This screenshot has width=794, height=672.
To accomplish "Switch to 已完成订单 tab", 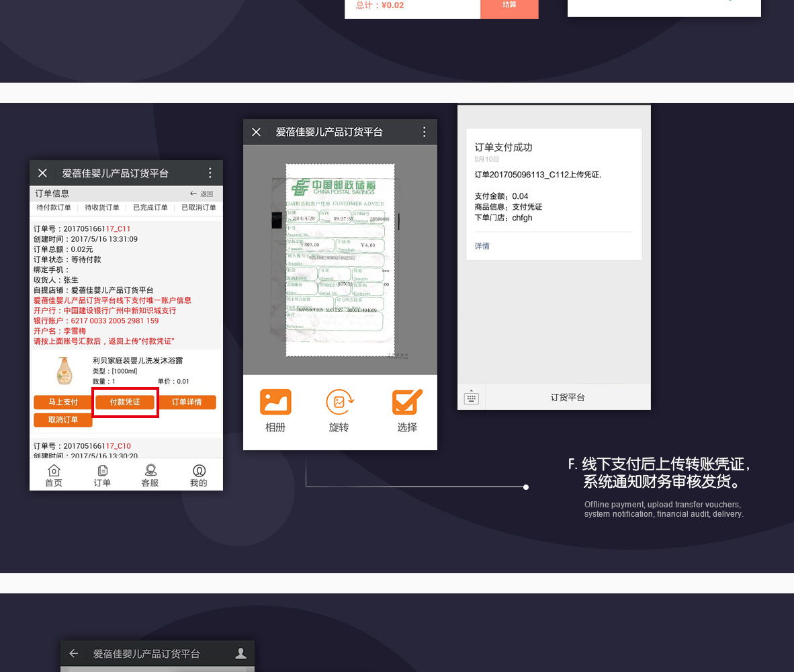I will (x=150, y=208).
